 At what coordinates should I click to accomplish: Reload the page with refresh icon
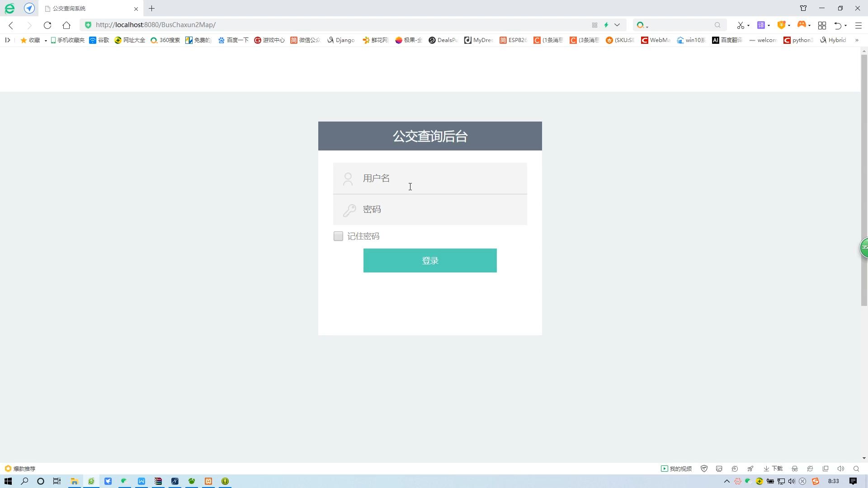[47, 25]
